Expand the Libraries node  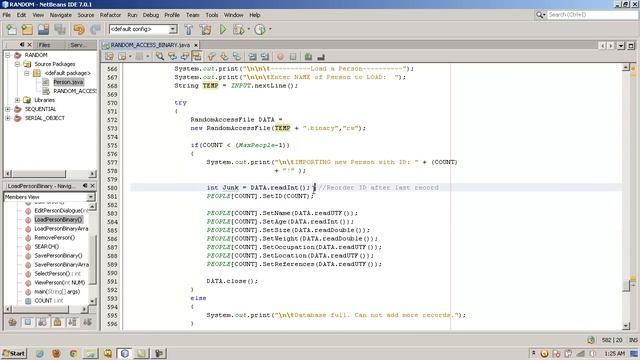pyautogui.click(x=17, y=100)
